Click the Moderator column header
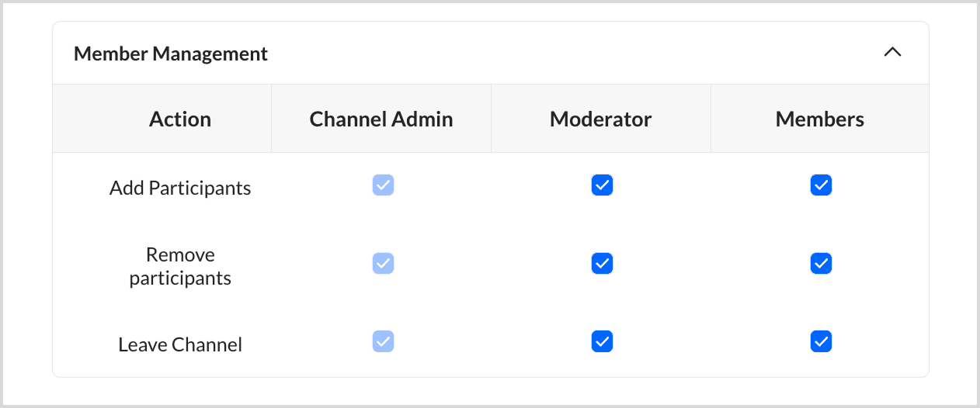This screenshot has height=408, width=980. click(x=600, y=119)
